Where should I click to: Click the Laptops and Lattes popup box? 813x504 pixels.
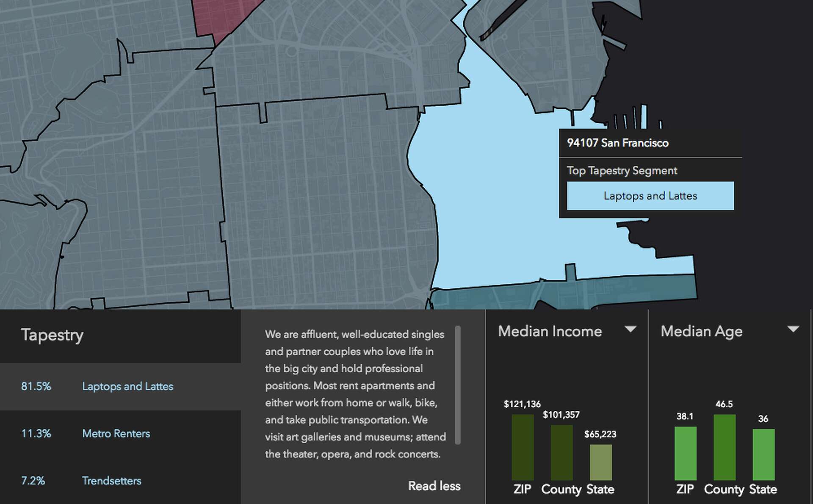[x=650, y=196]
